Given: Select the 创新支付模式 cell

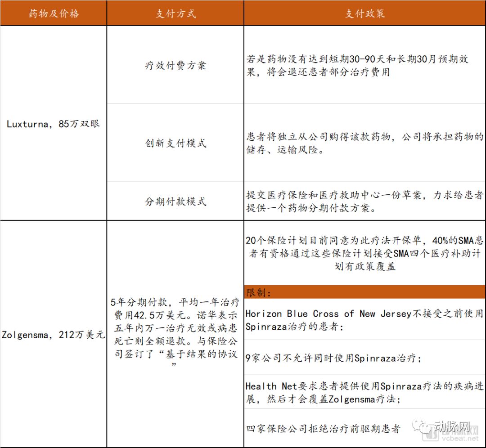Looking at the screenshot, I should 175,143.
